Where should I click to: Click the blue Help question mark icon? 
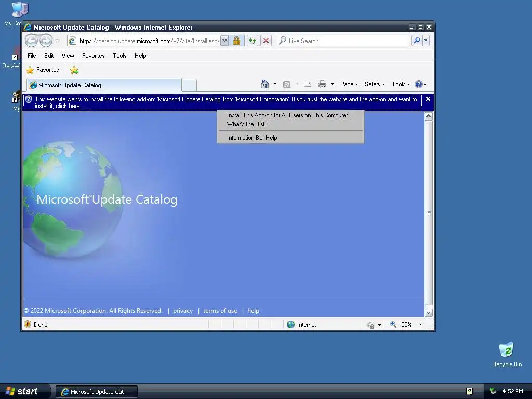(x=419, y=84)
